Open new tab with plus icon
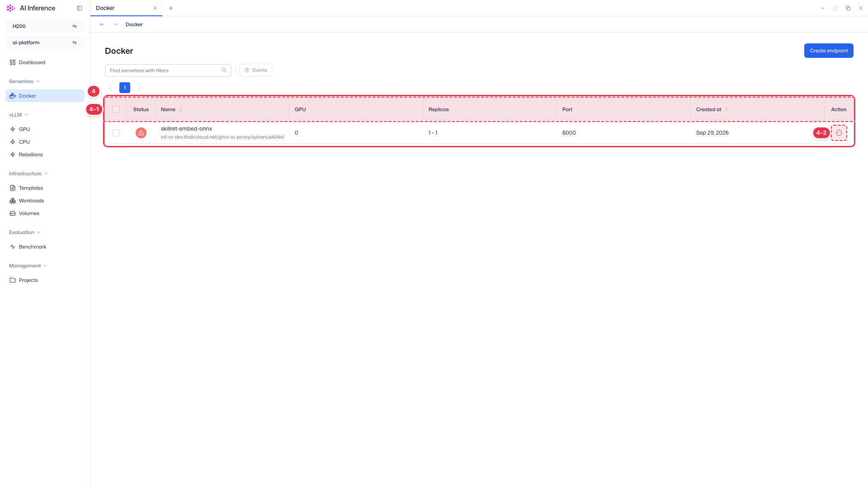868x488 pixels. 171,8
